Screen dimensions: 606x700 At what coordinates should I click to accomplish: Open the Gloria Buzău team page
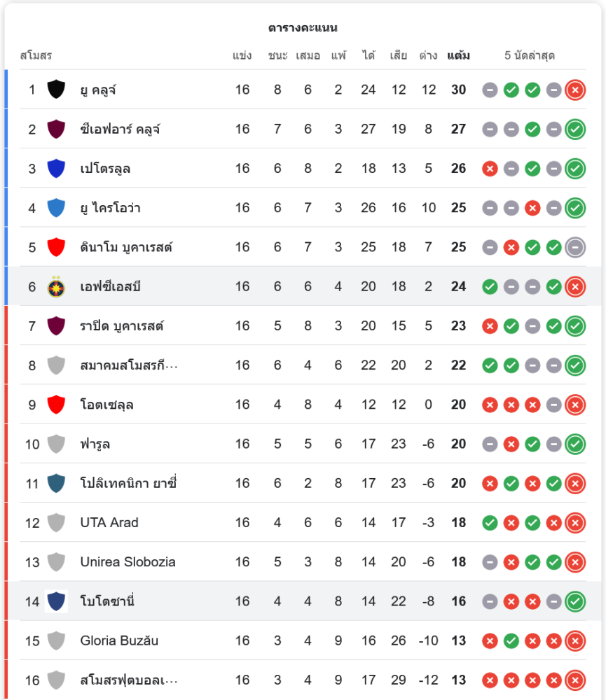119,640
